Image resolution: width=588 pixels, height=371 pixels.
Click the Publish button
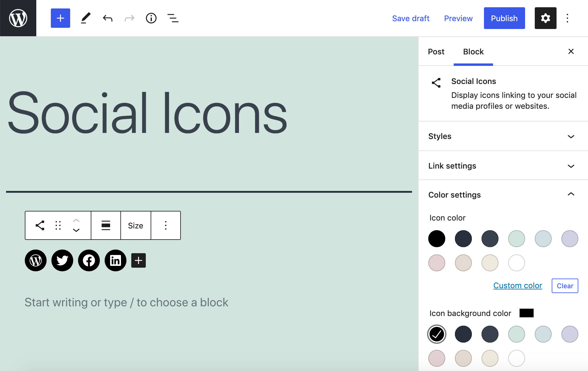point(505,18)
